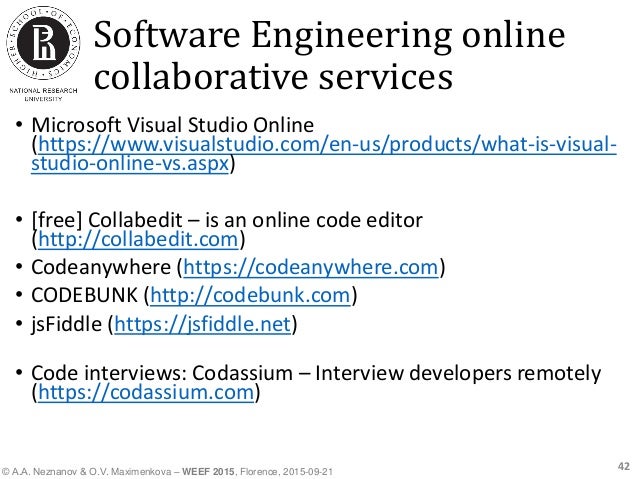The width and height of the screenshot is (638, 479).
Task: Follow the codeanywhere.com hyperlink
Action: coord(311,267)
